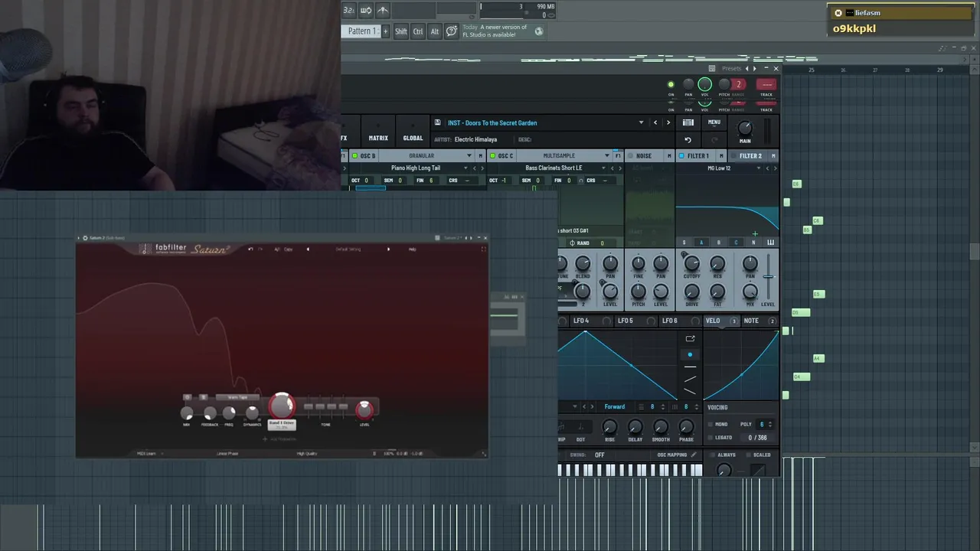Turn the MAIN volume knob
980x551 pixels.
tap(745, 129)
